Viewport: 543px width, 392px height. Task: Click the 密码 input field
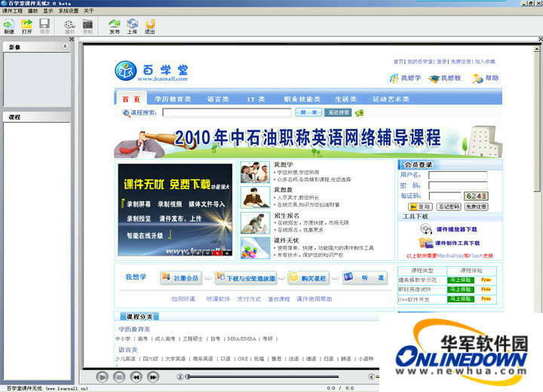458,185
